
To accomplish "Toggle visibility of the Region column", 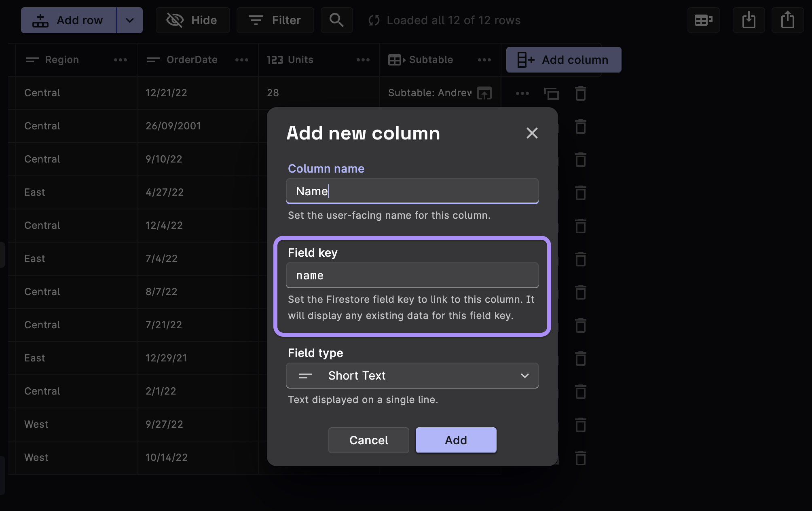I will (x=120, y=58).
